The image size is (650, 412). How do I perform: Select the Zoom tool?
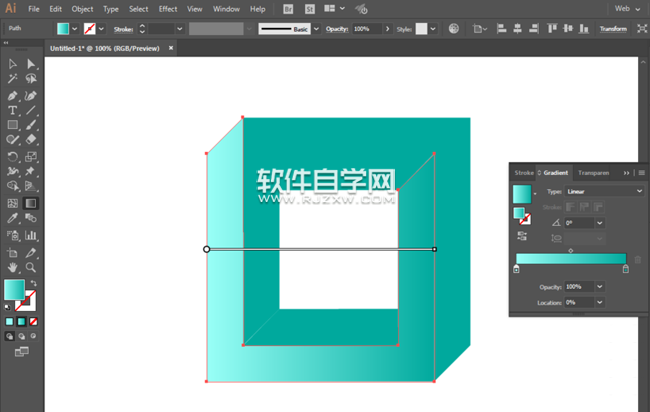point(31,267)
